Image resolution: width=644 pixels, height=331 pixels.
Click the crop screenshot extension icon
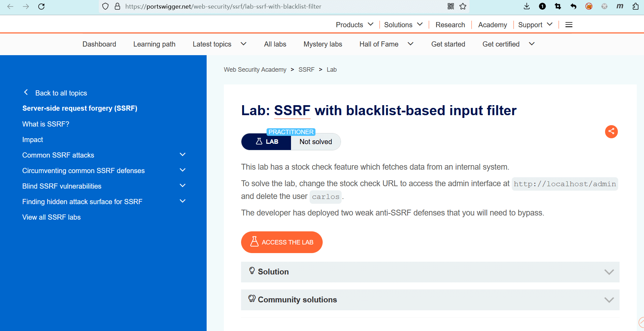point(558,7)
